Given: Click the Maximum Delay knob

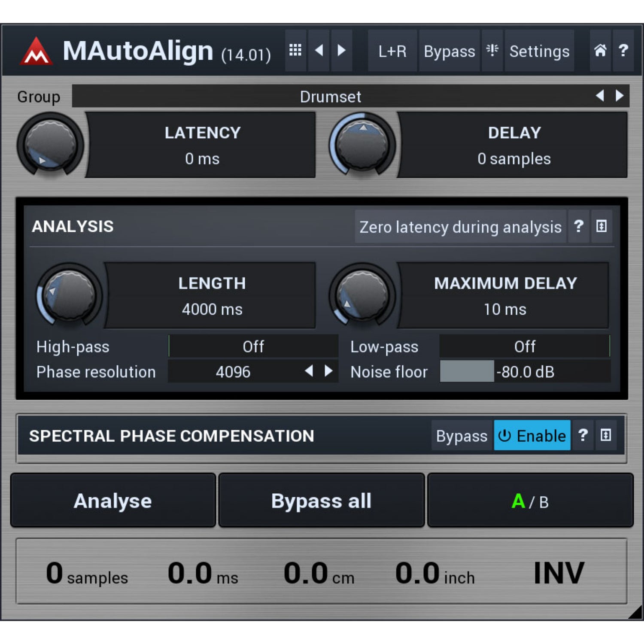Looking at the screenshot, I should [363, 295].
